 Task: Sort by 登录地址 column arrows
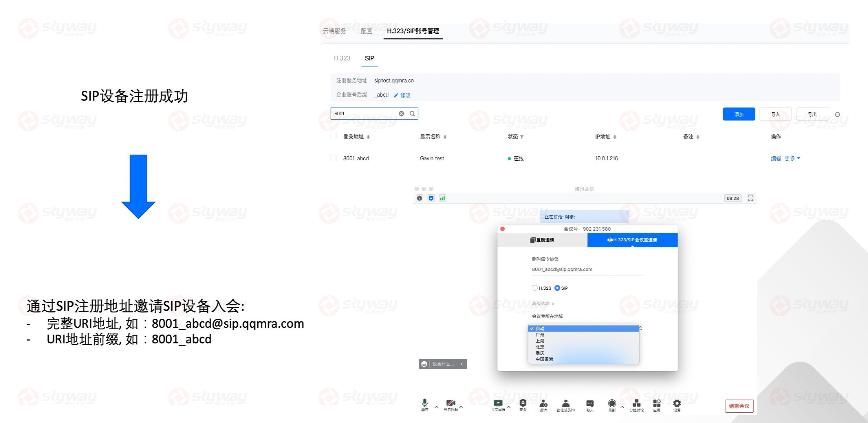368,137
